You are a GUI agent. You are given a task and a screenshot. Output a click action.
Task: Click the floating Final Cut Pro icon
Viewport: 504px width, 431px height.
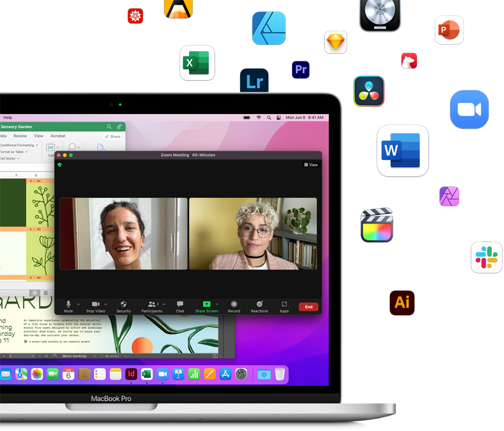pyautogui.click(x=377, y=225)
